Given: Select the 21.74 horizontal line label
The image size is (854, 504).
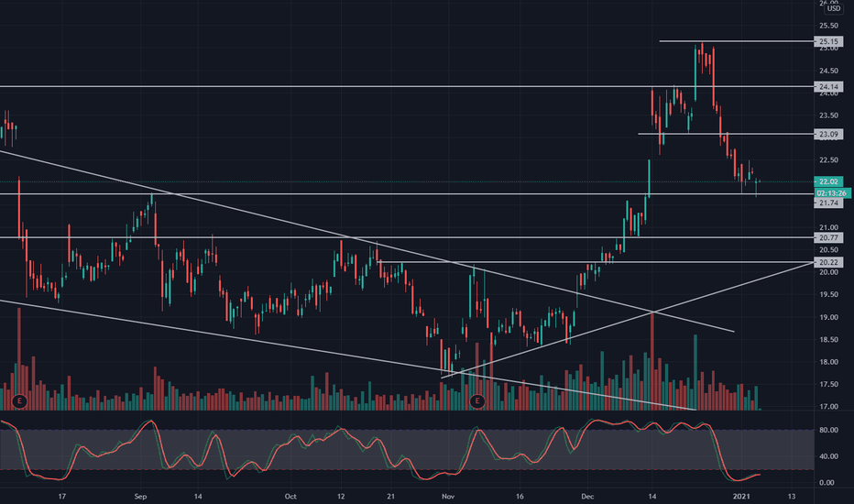Looking at the screenshot, I should [828, 203].
